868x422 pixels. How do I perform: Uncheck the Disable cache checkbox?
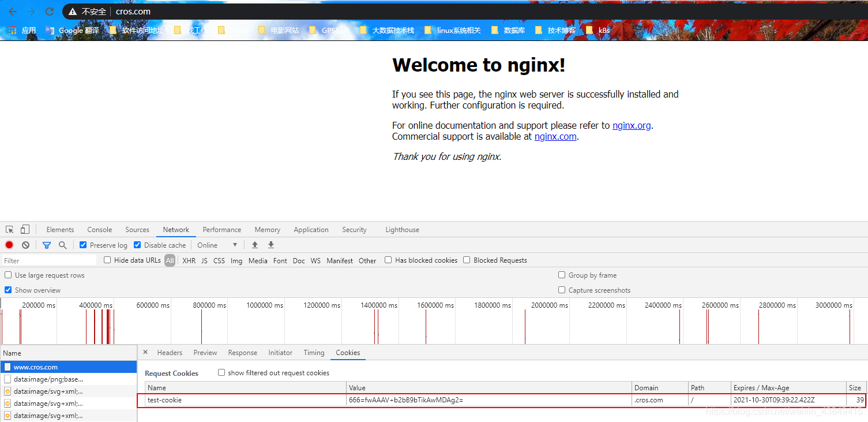pos(137,245)
